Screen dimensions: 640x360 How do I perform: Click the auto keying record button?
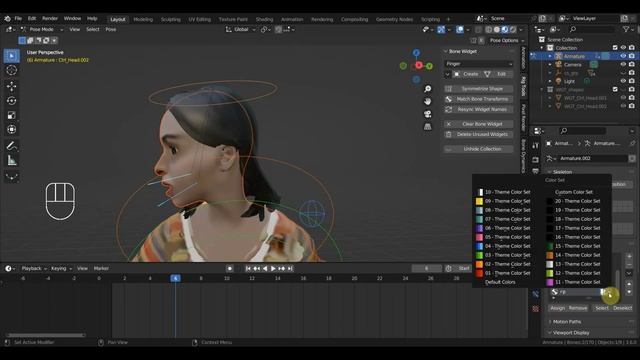pyautogui.click(x=230, y=269)
